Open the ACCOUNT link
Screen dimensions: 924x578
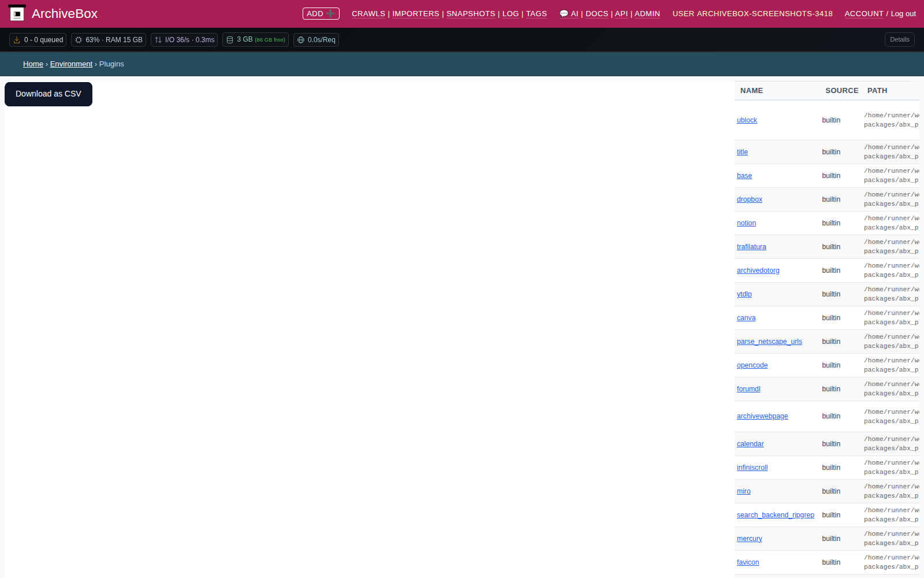864,14
